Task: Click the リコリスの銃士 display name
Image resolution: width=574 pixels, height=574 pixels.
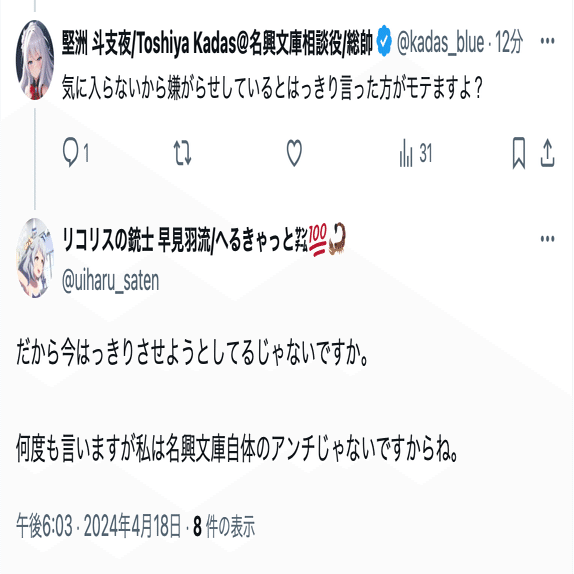Action: 203,239
